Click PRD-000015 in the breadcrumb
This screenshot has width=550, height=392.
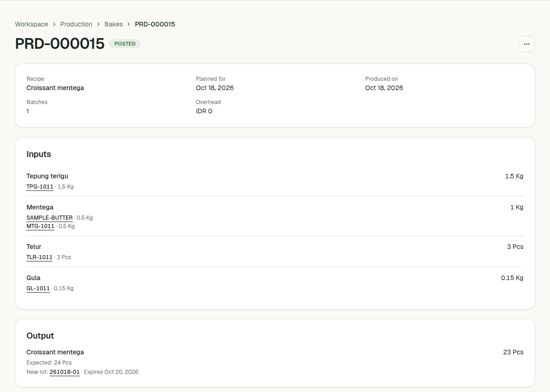coord(155,24)
